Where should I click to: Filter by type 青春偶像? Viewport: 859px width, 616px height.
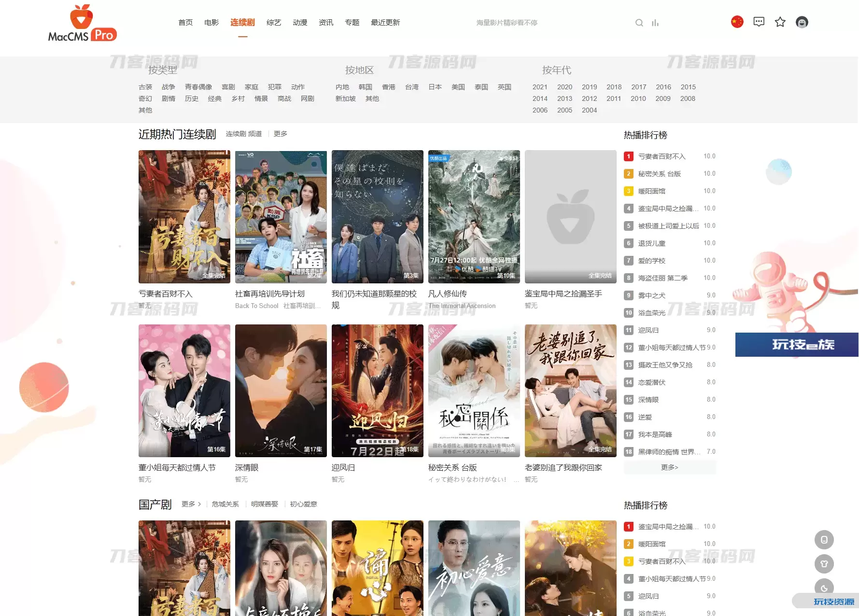point(198,87)
